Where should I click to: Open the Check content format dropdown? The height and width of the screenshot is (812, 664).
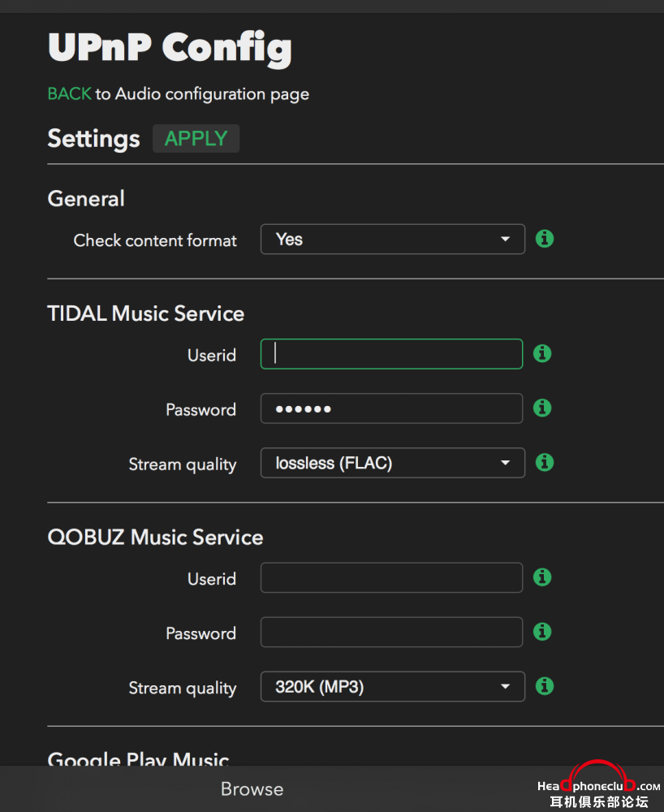point(393,240)
